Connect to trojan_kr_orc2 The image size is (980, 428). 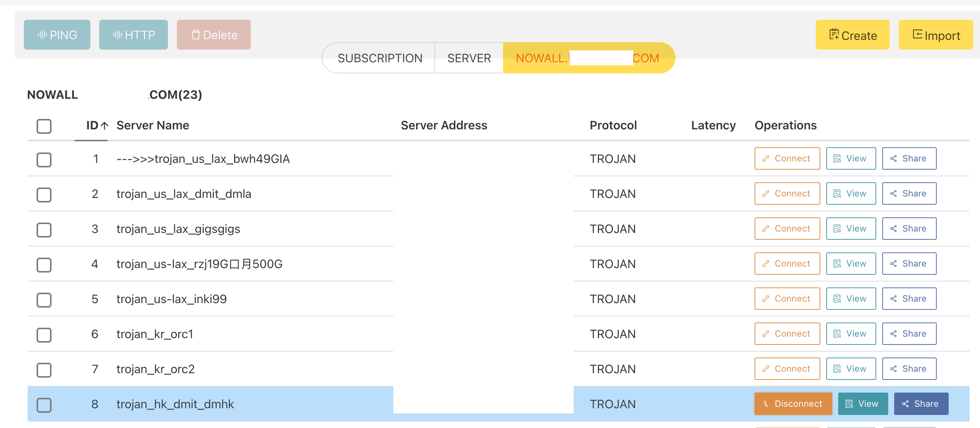[x=787, y=368]
